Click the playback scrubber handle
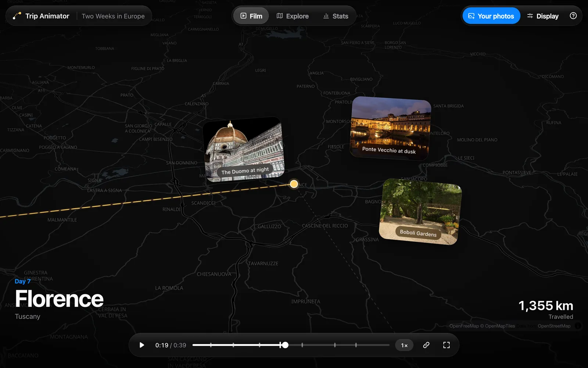The height and width of the screenshot is (368, 588). coord(285,345)
